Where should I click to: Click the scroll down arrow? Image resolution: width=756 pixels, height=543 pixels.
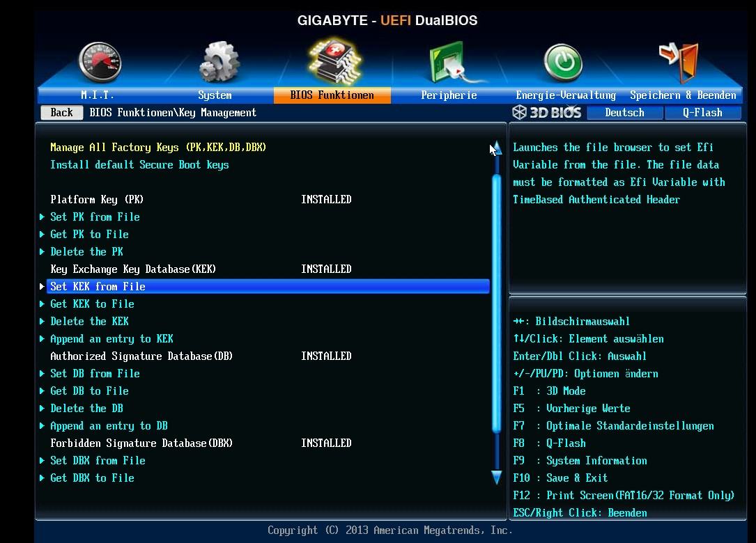(x=497, y=477)
